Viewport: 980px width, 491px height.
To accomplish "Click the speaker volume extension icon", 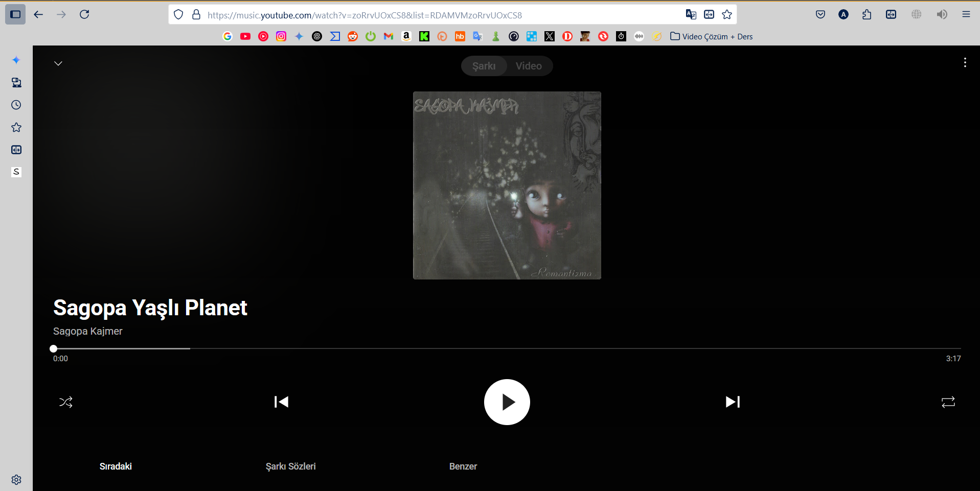I will (942, 14).
